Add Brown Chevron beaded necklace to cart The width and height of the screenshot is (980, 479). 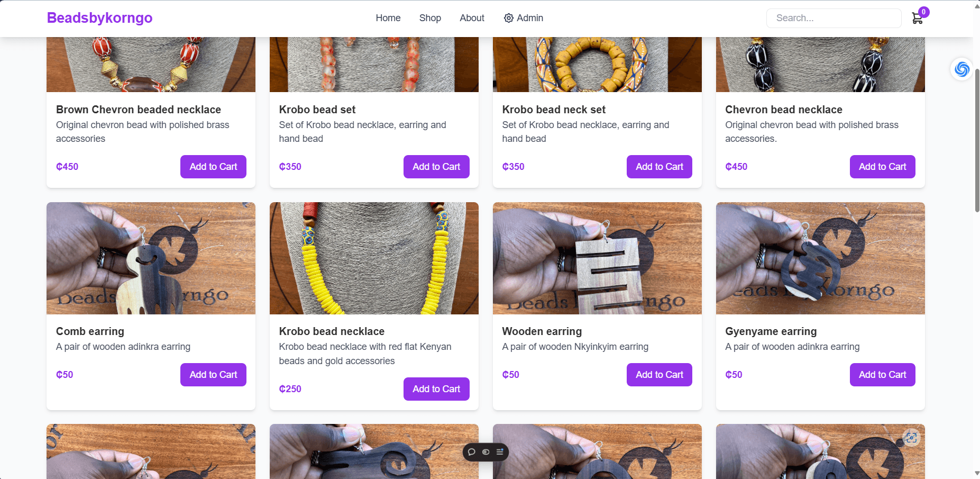(x=213, y=166)
